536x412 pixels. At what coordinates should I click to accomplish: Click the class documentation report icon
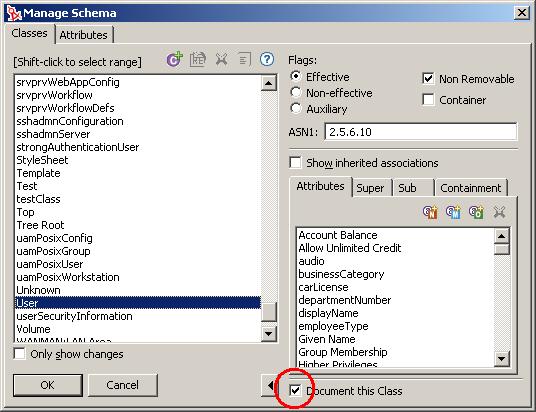click(x=244, y=60)
